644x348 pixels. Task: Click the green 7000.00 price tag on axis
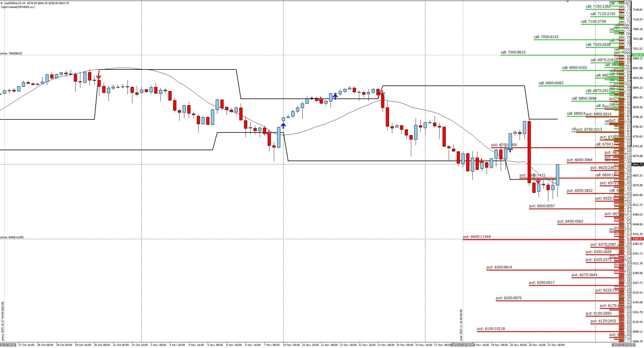pyautogui.click(x=637, y=55)
